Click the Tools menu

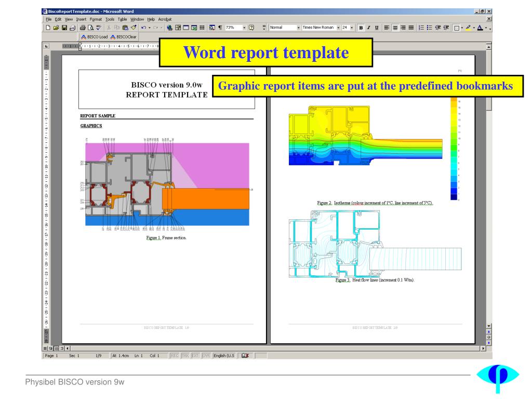(x=110, y=19)
